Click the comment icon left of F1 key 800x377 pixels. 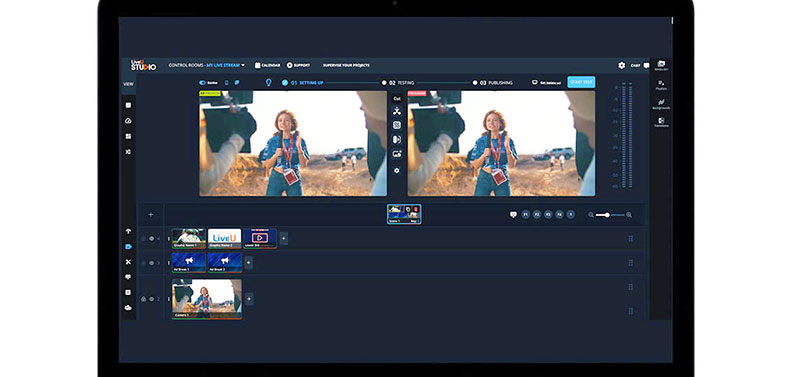tap(513, 215)
